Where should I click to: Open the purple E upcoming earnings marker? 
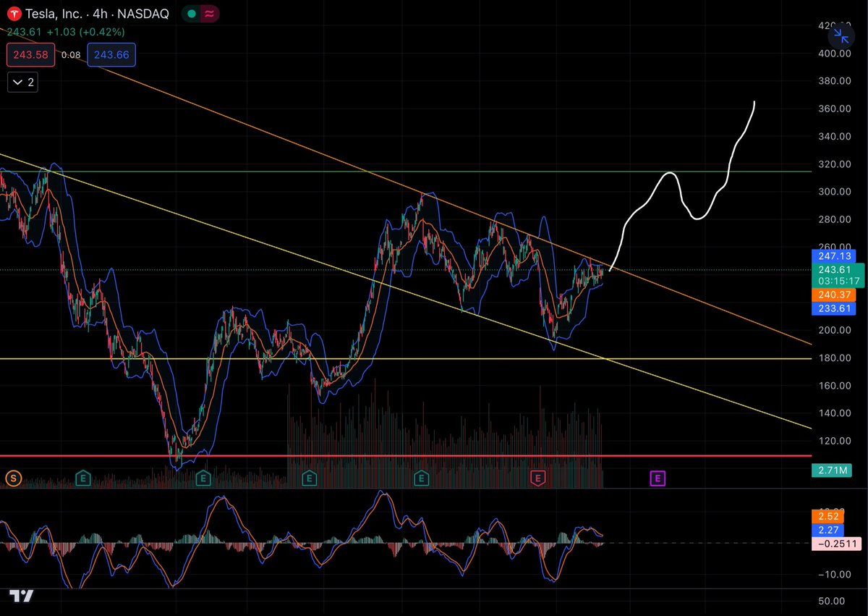[658, 478]
